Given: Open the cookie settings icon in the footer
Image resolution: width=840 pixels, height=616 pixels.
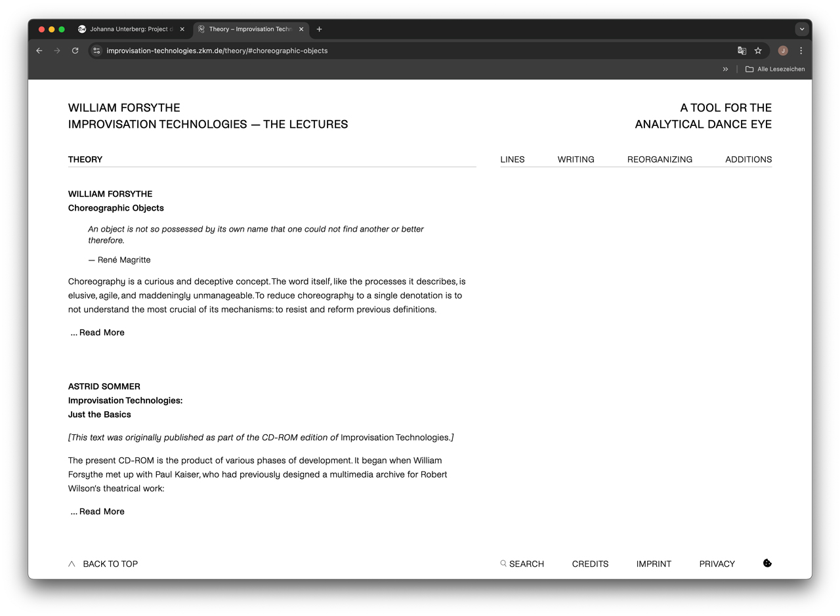Looking at the screenshot, I should (x=766, y=563).
